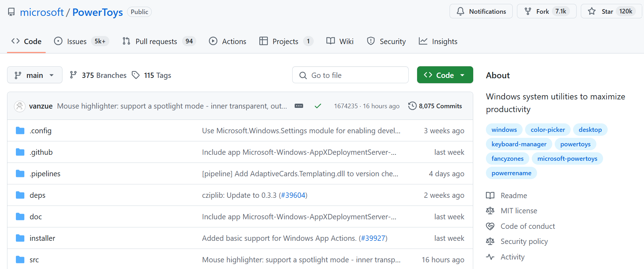The width and height of the screenshot is (644, 269).
Task: Open .github's Include app AppXDeploymentServer commit
Action: click(299, 152)
